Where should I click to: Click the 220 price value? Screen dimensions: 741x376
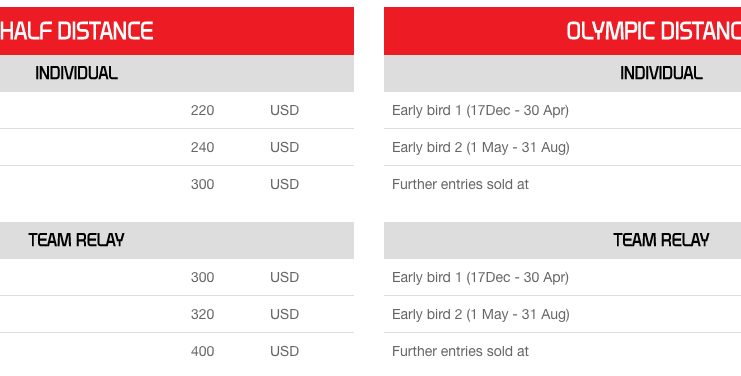[202, 111]
